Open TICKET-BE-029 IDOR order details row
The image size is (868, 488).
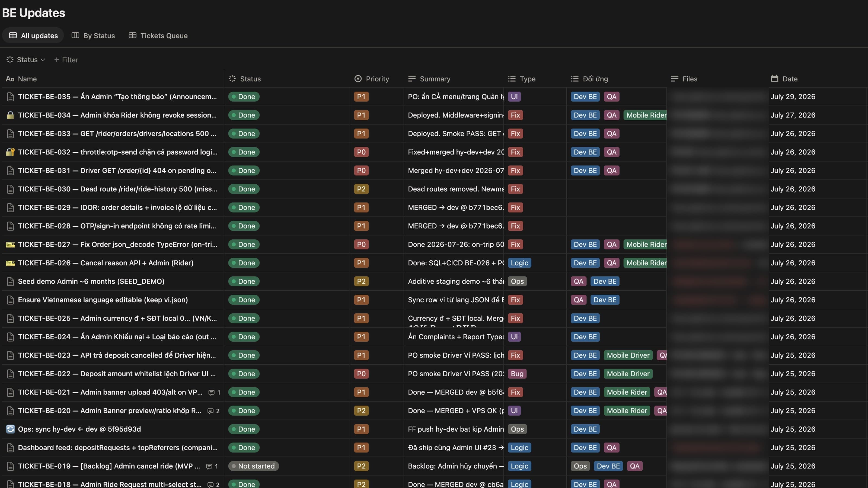(x=117, y=207)
